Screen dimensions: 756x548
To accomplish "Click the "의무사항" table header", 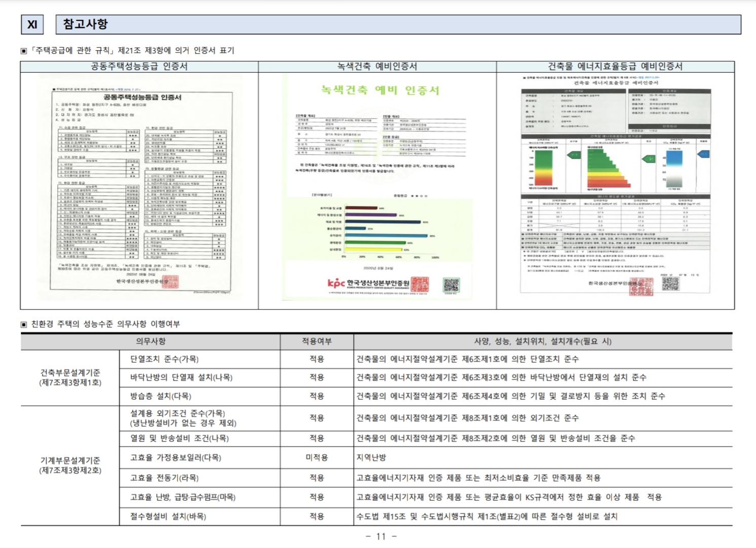I will (151, 341).
